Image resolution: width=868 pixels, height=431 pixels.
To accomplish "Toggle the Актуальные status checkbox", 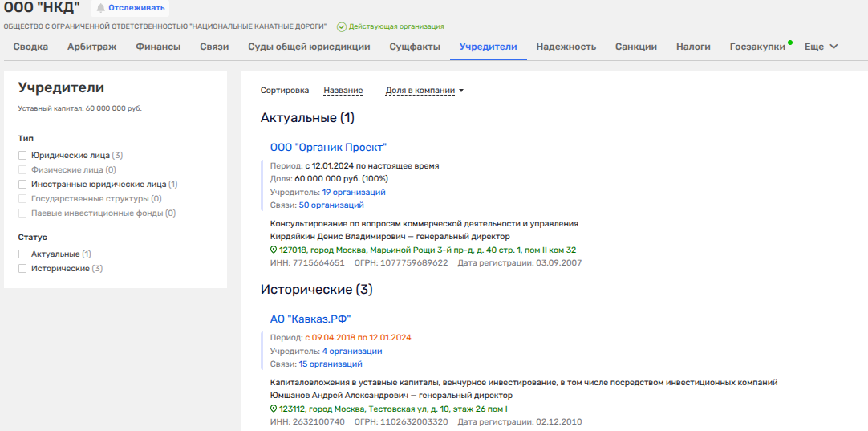I will [x=23, y=254].
